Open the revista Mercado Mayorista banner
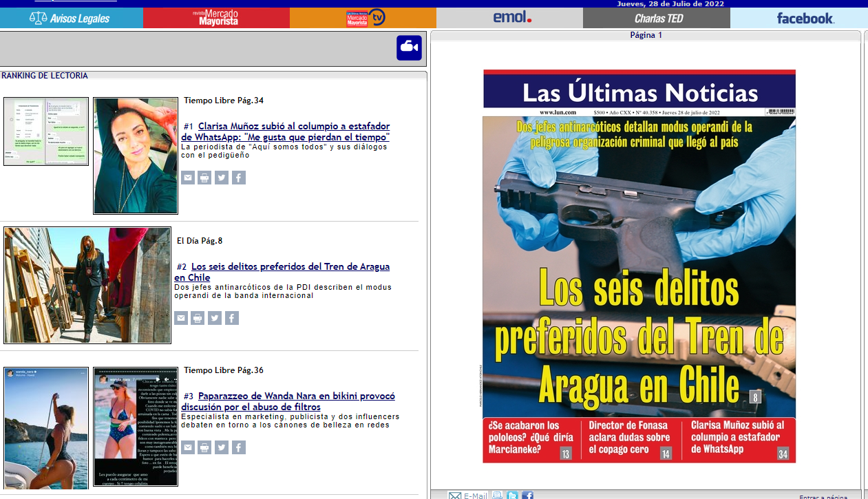The image size is (868, 499). (216, 18)
